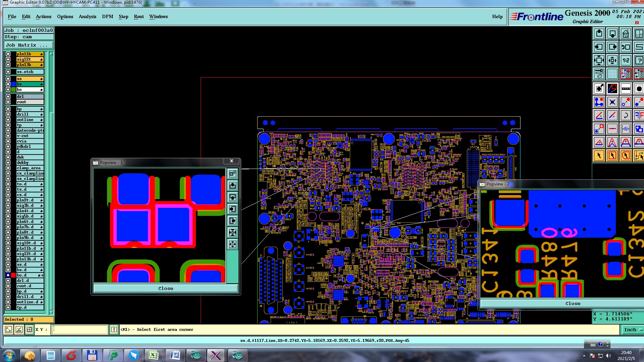Click the arrow pointer select tool
644x362 pixels.
(x=599, y=156)
